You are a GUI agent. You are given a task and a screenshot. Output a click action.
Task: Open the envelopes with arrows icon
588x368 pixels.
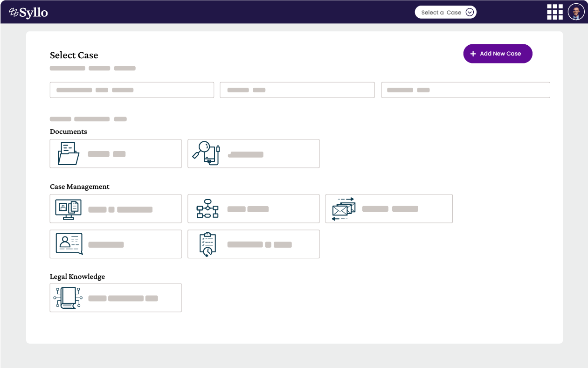click(x=344, y=208)
